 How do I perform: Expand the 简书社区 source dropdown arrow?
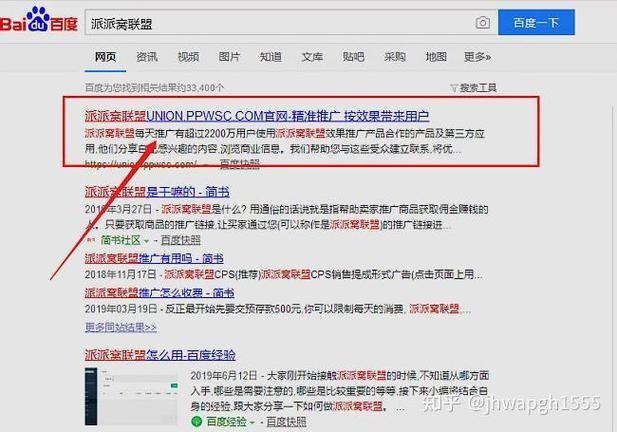(x=146, y=240)
